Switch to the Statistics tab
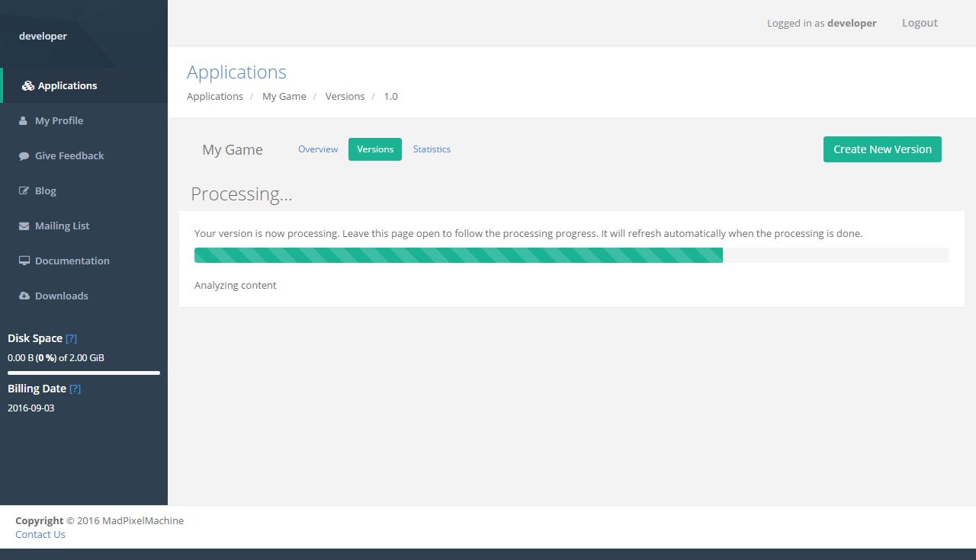The width and height of the screenshot is (976, 560). pyautogui.click(x=432, y=149)
